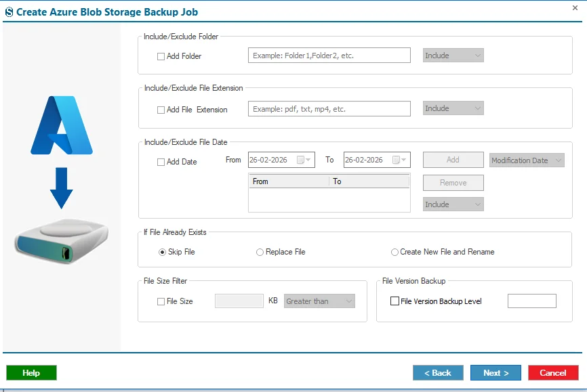The height and width of the screenshot is (392, 587).
Task: Go back with the Back button
Action: 438,373
